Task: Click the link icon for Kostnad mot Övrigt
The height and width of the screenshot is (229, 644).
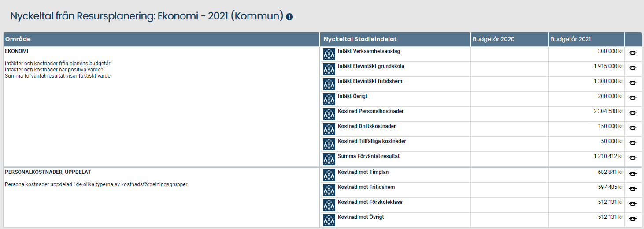Action: coord(633,219)
